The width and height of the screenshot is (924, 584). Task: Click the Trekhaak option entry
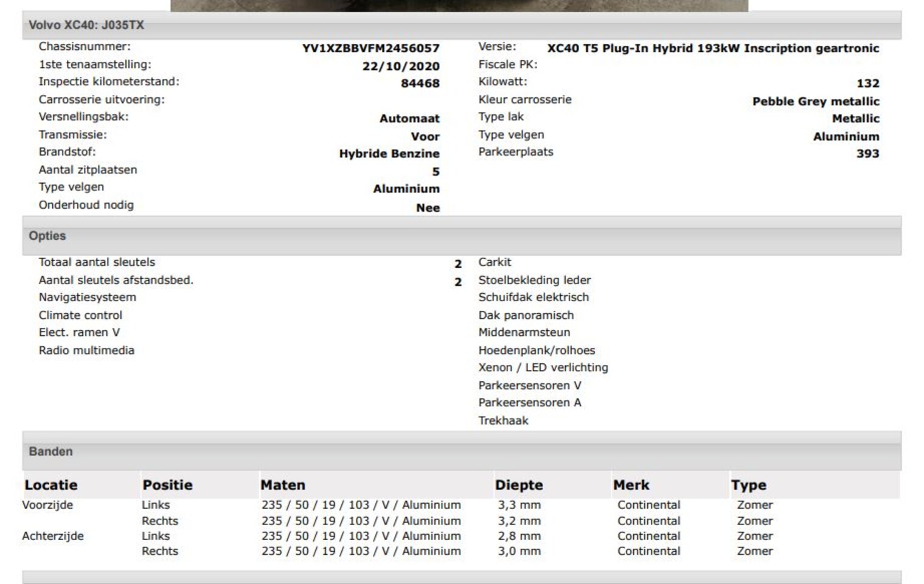[x=503, y=420]
